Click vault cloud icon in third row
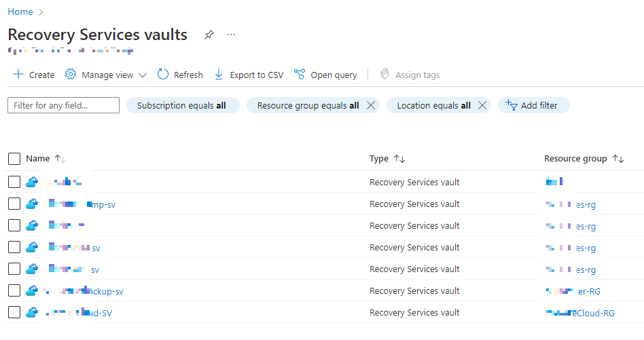 [32, 225]
